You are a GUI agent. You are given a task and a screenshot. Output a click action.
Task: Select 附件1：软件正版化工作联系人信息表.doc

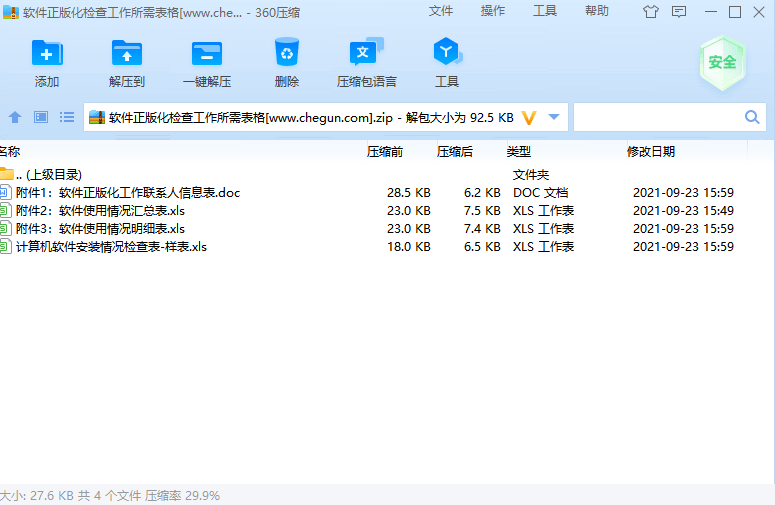128,193
